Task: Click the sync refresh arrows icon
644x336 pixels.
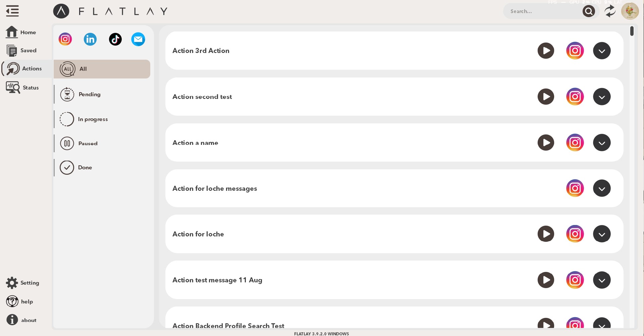Action: click(x=610, y=11)
